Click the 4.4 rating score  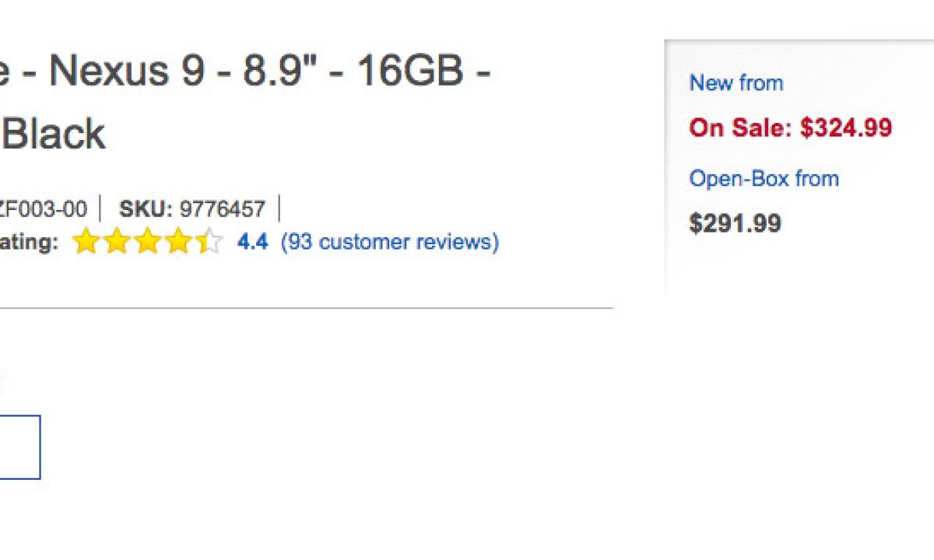pyautogui.click(x=252, y=243)
